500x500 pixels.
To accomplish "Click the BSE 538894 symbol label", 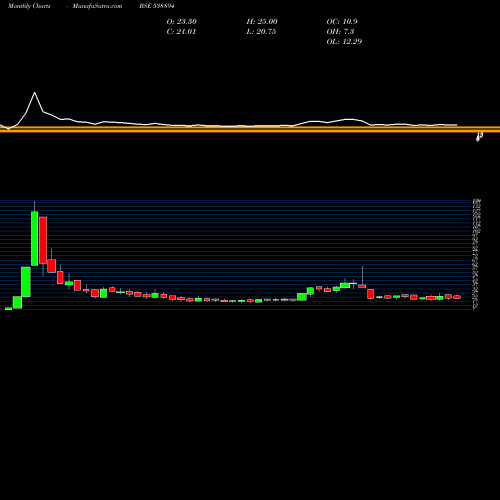I will [x=157, y=6].
